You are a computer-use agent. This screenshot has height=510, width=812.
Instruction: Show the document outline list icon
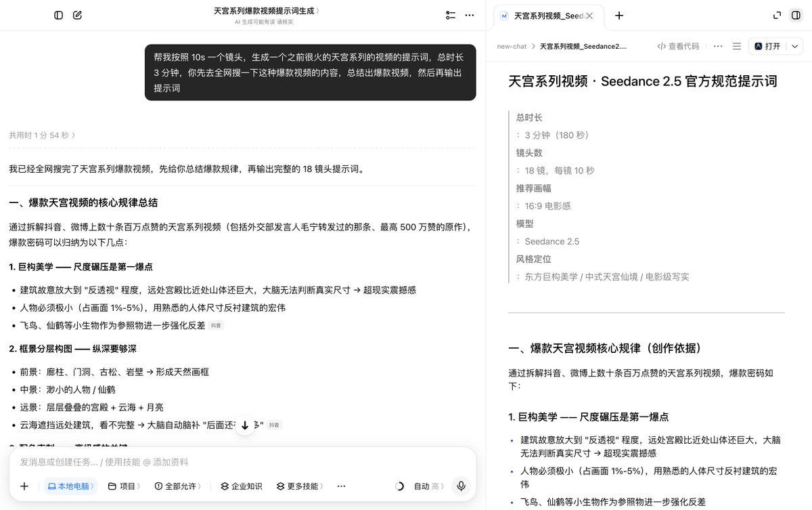(737, 46)
